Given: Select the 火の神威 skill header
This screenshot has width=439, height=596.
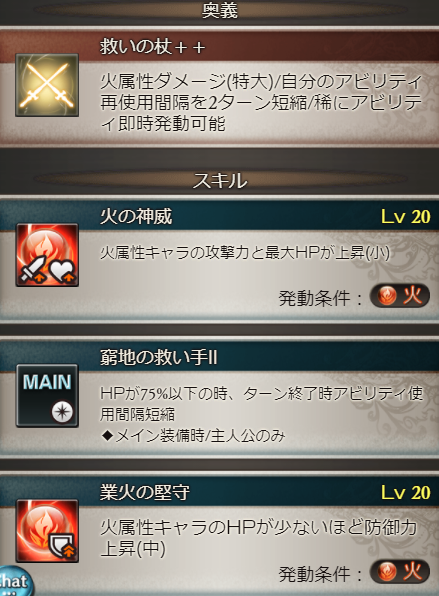Looking at the screenshot, I should (219, 217).
